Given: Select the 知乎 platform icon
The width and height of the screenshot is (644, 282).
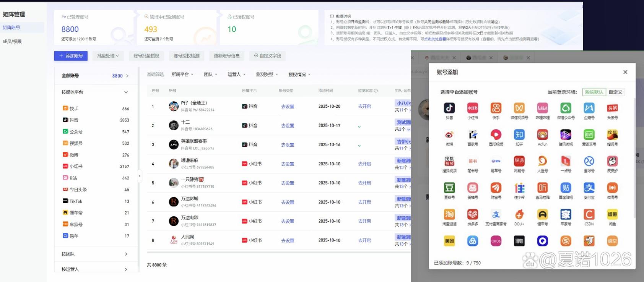Looking at the screenshot, I should [x=519, y=135].
